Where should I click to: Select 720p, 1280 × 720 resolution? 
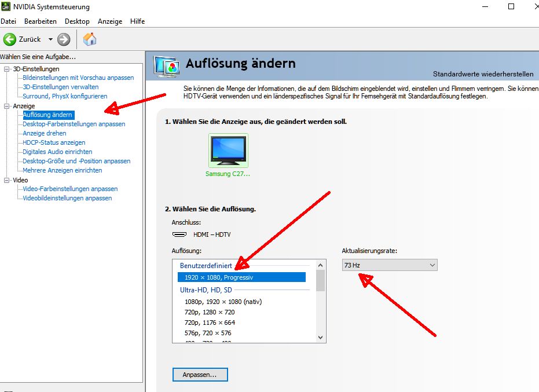click(x=210, y=312)
